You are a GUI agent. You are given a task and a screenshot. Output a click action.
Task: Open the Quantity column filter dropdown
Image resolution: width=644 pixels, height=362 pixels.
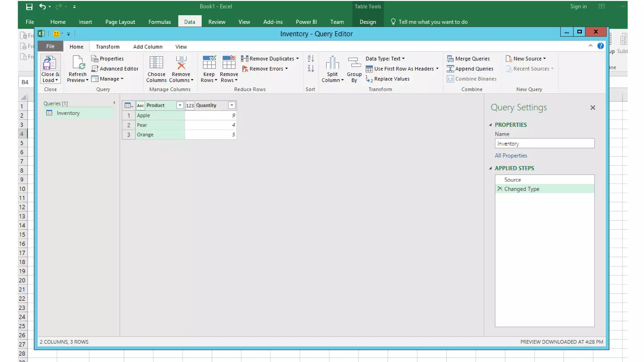pyautogui.click(x=231, y=105)
